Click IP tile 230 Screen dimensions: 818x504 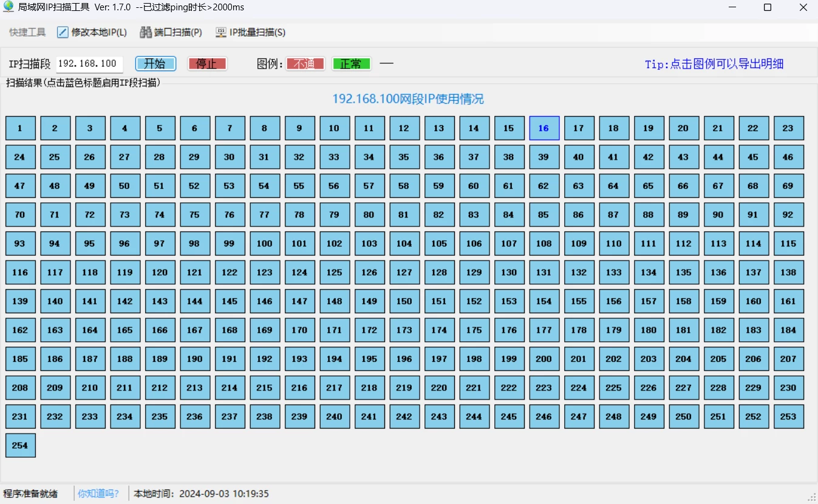click(788, 387)
